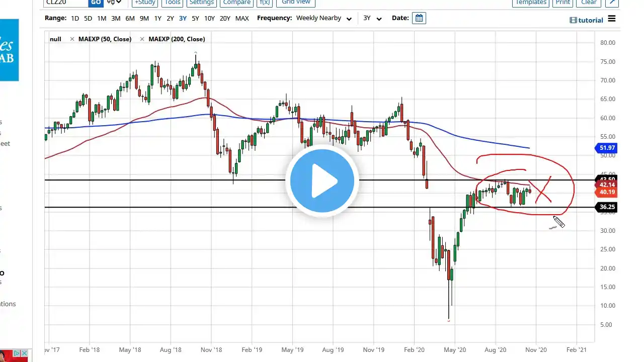
Task: Set range to MAX
Action: pyautogui.click(x=242, y=18)
